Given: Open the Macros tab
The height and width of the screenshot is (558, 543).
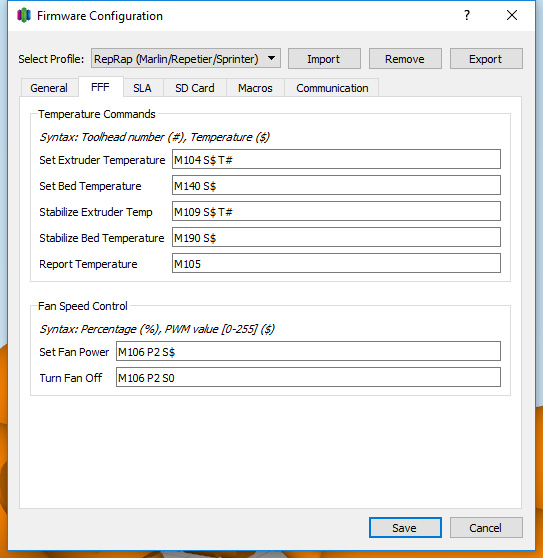Looking at the screenshot, I should pos(255,88).
